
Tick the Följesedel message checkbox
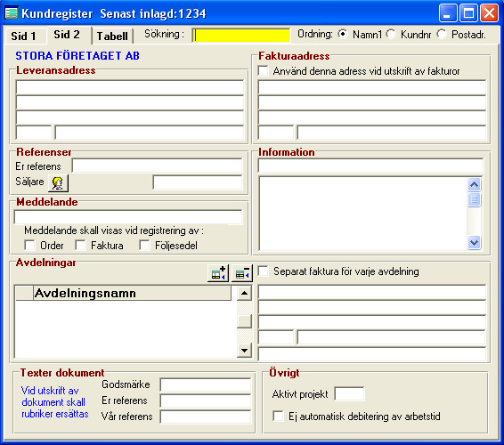coord(144,245)
